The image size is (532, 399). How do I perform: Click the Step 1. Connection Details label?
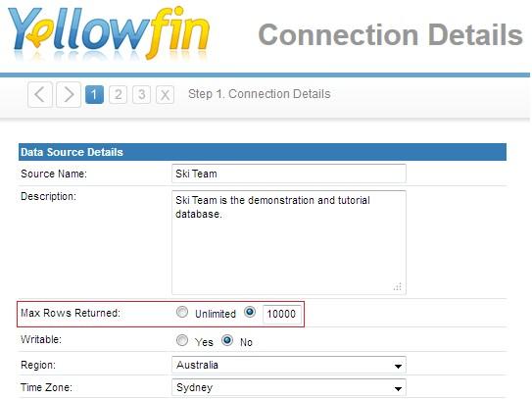pyautogui.click(x=260, y=94)
